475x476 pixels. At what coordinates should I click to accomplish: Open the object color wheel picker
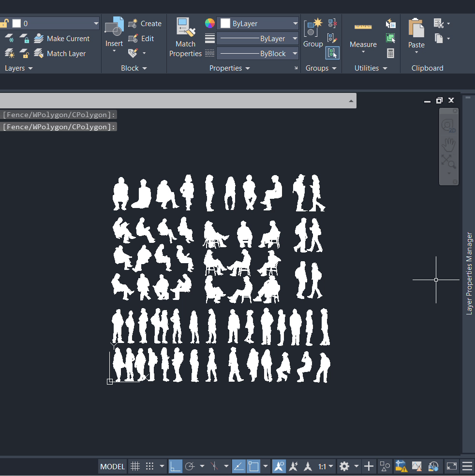point(209,23)
